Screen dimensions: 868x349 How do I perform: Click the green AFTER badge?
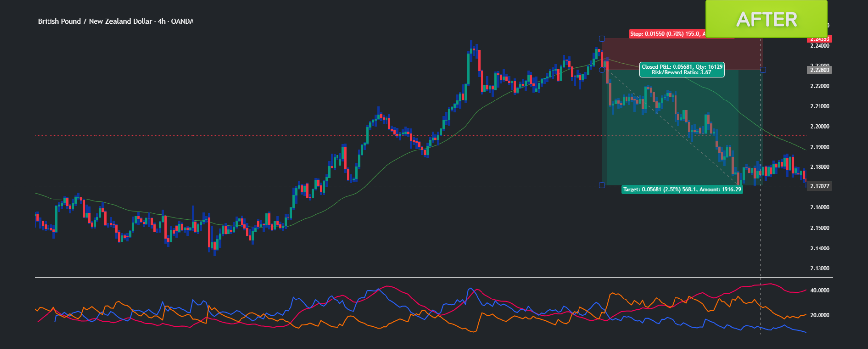(766, 19)
